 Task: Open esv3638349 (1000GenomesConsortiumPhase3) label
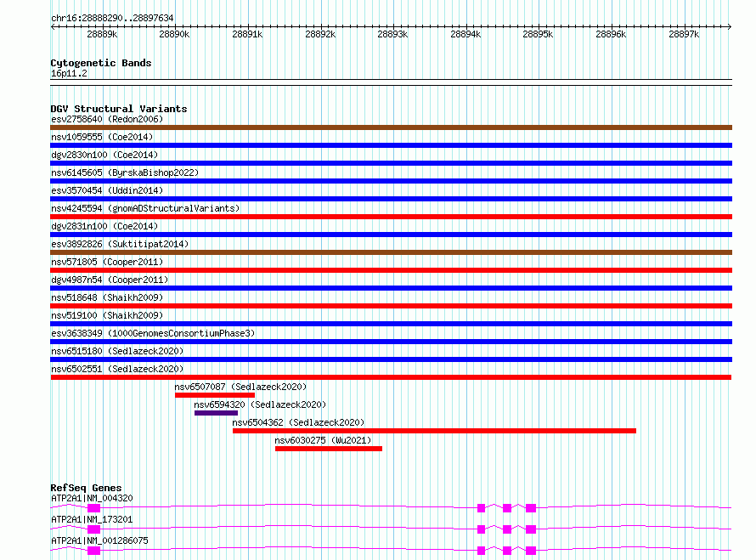(x=153, y=333)
